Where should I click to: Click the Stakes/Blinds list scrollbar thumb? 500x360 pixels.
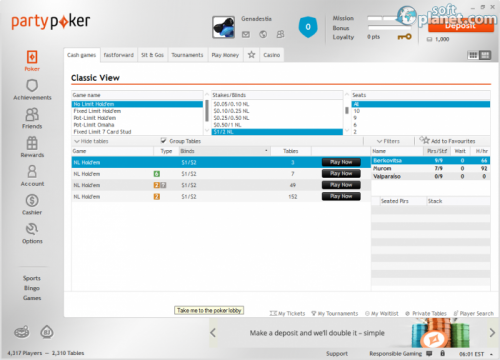click(x=347, y=110)
